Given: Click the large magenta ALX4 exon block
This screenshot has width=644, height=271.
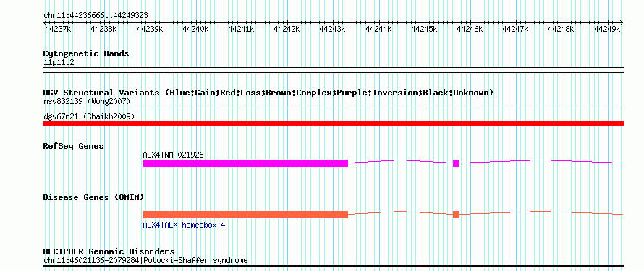Looking at the screenshot, I should [x=245, y=163].
